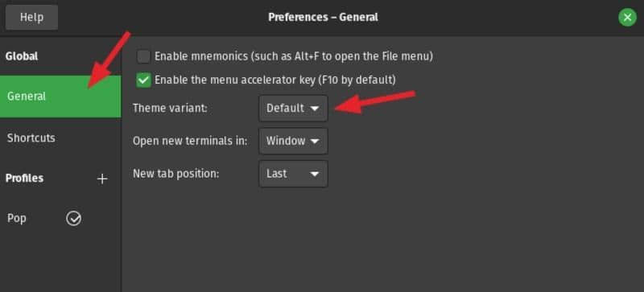Add a new profile with plus icon
Screen dimensions: 644x292
click(x=102, y=179)
